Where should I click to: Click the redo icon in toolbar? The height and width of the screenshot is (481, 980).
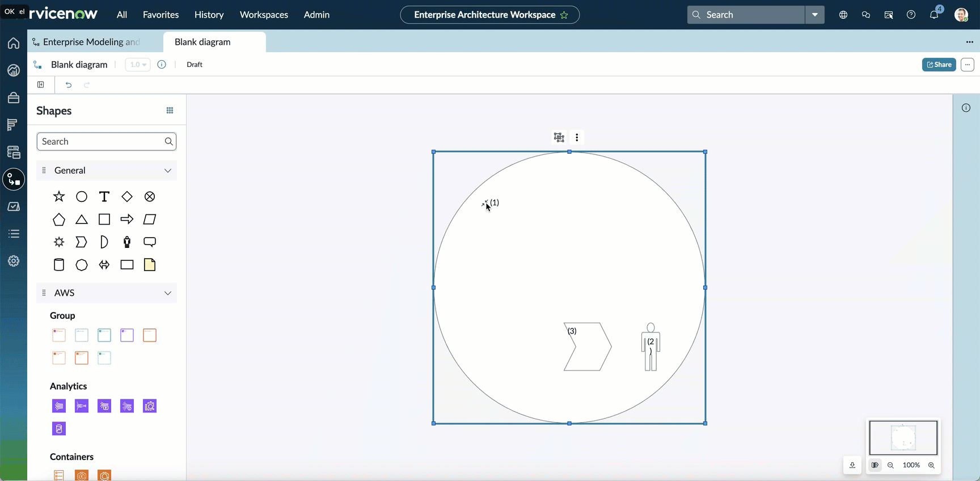click(87, 85)
